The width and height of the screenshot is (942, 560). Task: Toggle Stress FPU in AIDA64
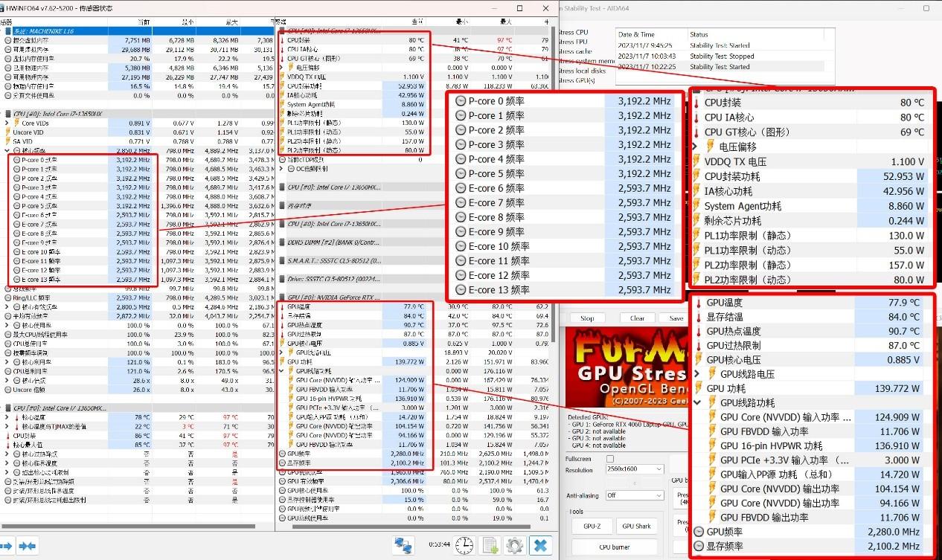(x=573, y=42)
